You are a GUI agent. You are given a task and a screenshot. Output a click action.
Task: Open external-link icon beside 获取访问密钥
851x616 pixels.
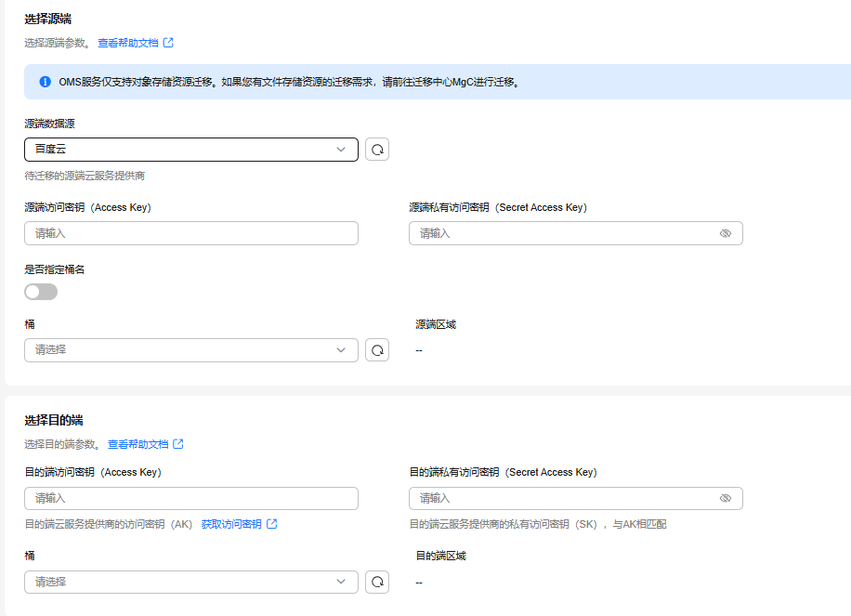pyautogui.click(x=272, y=524)
